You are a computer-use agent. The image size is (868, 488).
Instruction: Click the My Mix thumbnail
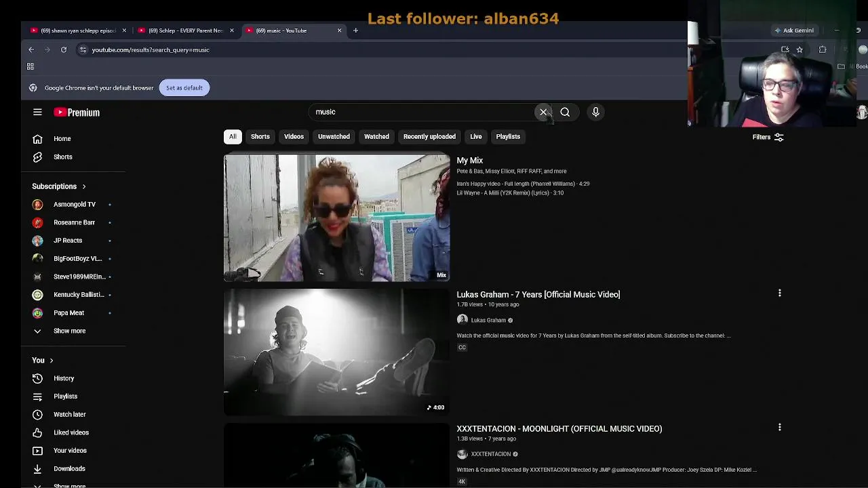pos(337,218)
